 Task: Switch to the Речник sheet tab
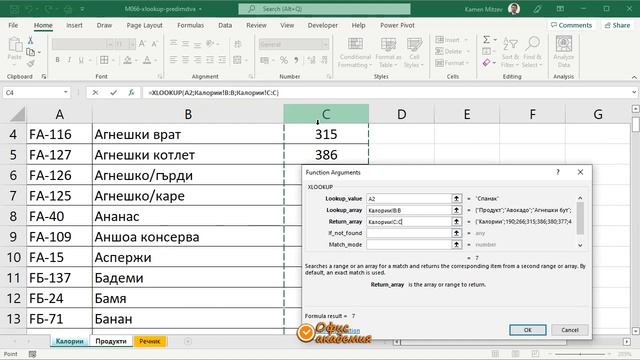(150, 341)
